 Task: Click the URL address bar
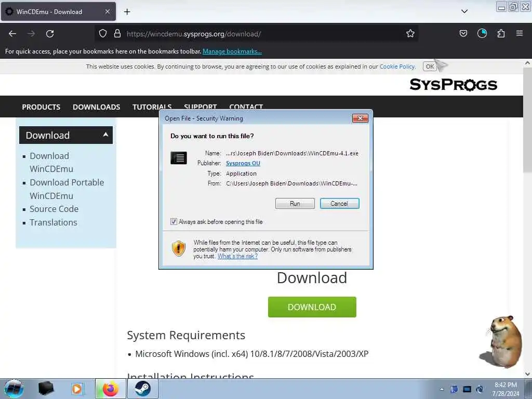point(258,34)
